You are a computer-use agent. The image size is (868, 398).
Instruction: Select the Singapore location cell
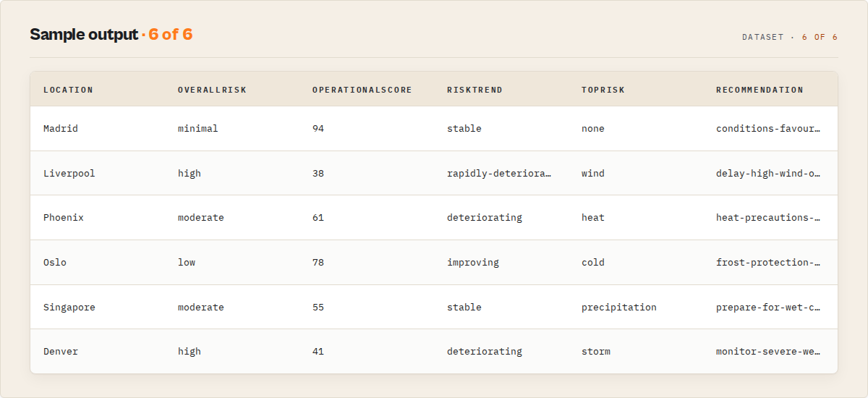click(69, 308)
